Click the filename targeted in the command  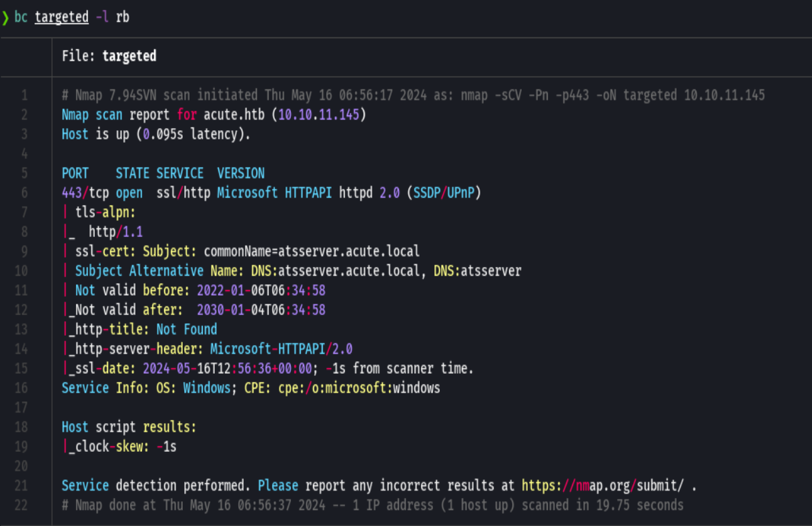pyautogui.click(x=61, y=17)
